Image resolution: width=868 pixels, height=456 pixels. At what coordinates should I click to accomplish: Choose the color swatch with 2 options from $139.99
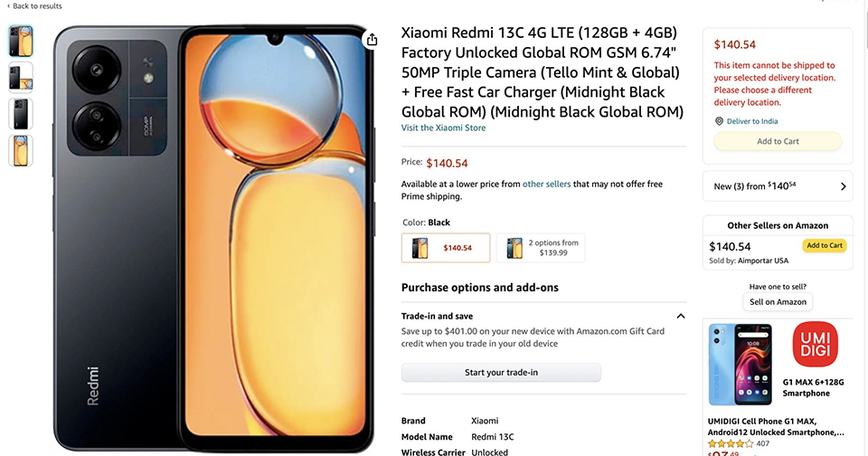pyautogui.click(x=541, y=248)
